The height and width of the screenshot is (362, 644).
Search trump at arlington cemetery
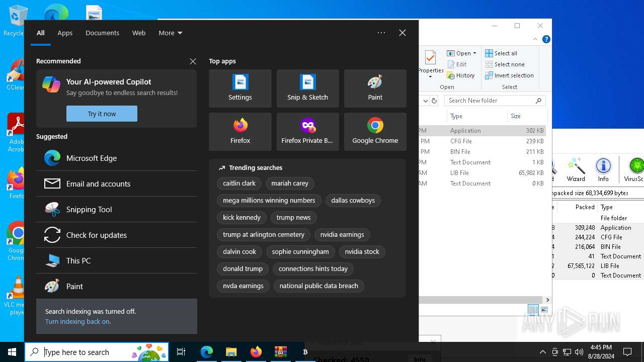[x=264, y=234]
